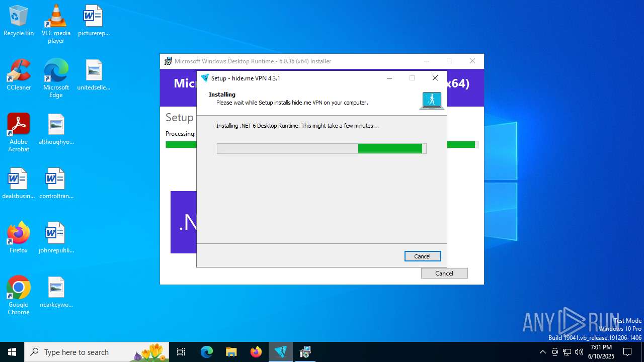Open Firefox from the taskbar

256,352
